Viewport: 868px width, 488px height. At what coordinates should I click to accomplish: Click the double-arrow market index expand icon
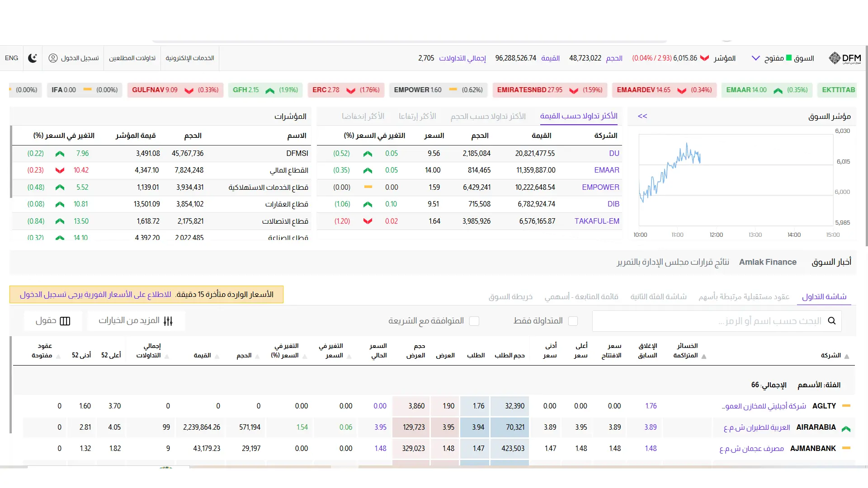coord(642,117)
